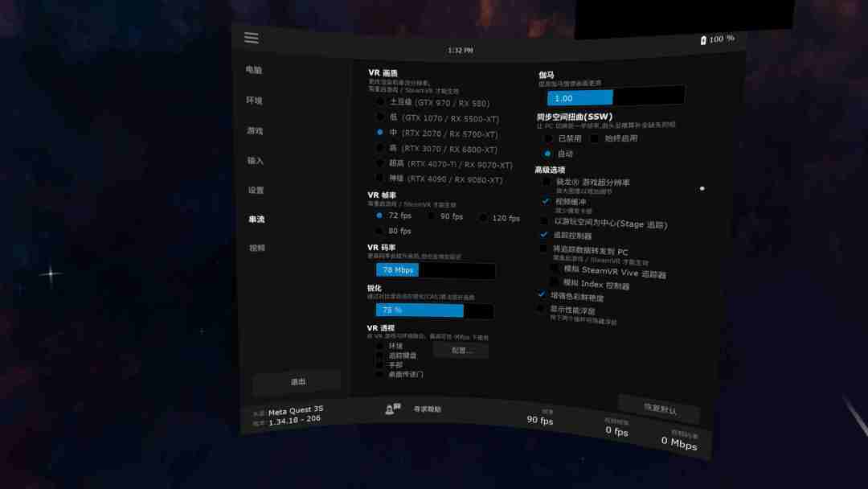Open the 设置 (Settings) tab

pyautogui.click(x=256, y=190)
